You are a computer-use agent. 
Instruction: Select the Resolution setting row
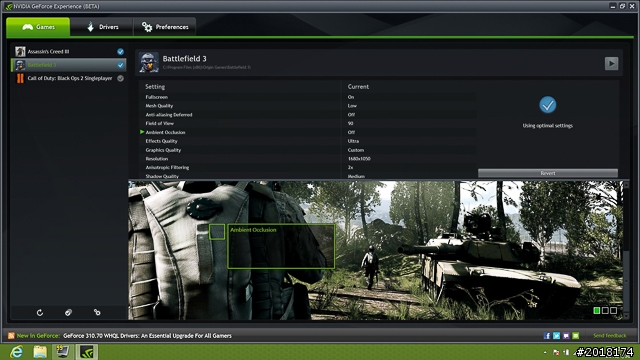(x=307, y=159)
